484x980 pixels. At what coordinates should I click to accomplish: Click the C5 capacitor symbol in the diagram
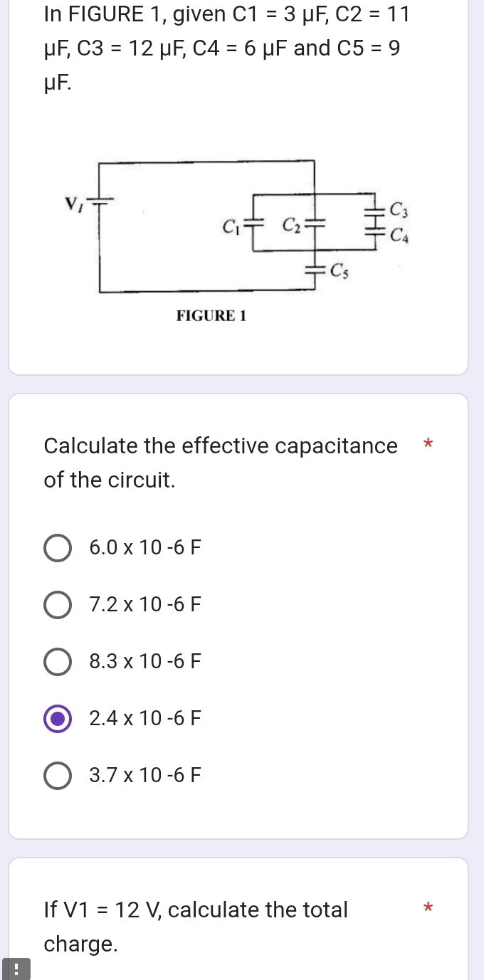314,270
